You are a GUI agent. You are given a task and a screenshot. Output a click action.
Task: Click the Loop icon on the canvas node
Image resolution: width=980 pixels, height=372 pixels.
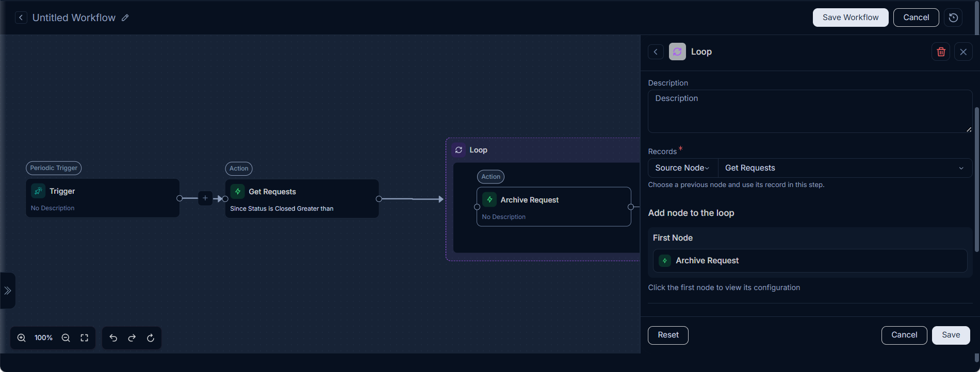click(459, 150)
